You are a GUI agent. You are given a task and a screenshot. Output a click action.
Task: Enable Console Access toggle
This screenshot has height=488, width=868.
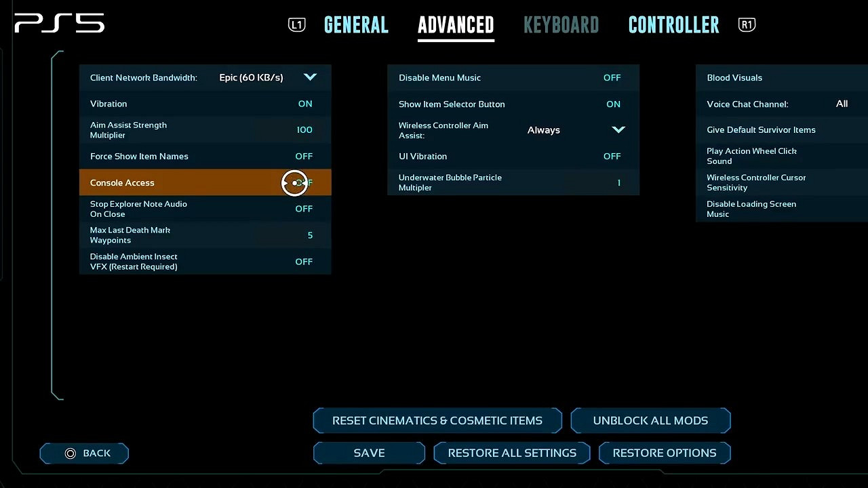tap(303, 183)
